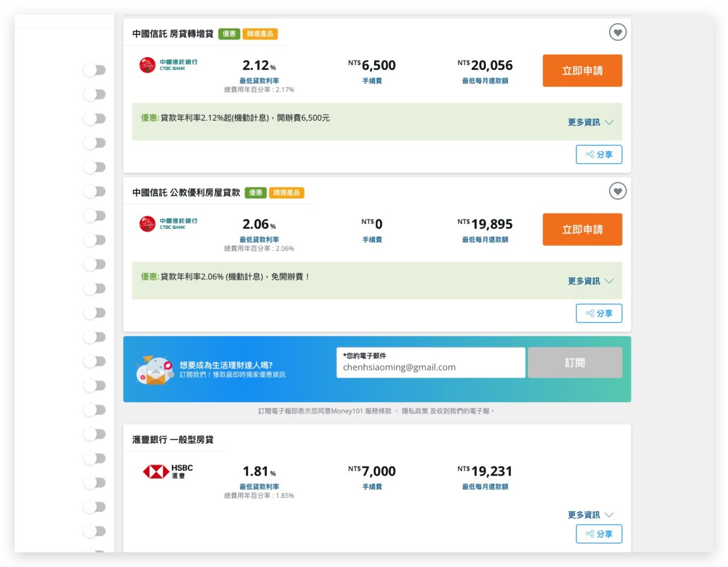This screenshot has width=728, height=567.
Task: Expand 更多資訊 for 滙豐銀行 一般型房貸
Action: [x=591, y=515]
